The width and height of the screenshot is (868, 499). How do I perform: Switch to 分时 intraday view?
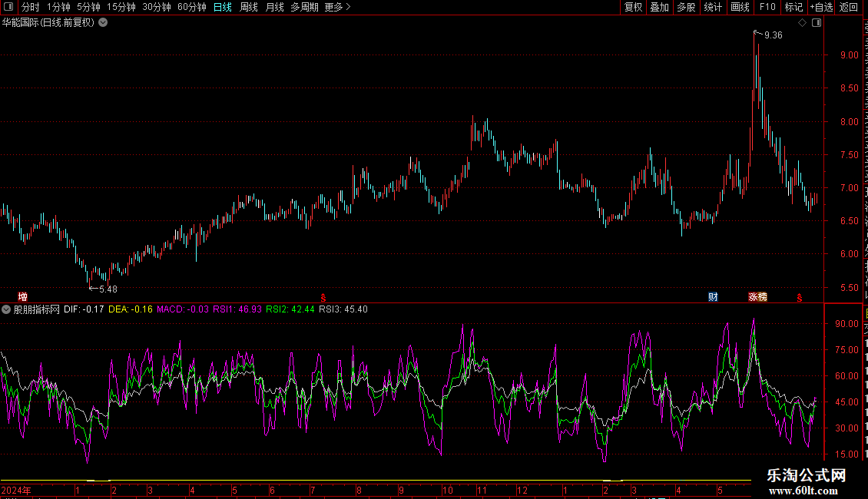tap(31, 7)
